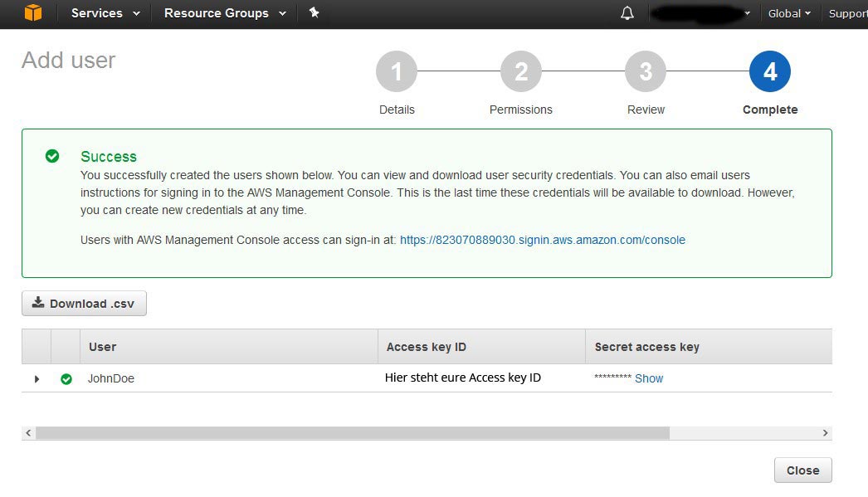Click the Access key ID column header
Image resolution: width=868 pixels, height=497 pixels.
pyautogui.click(x=481, y=347)
